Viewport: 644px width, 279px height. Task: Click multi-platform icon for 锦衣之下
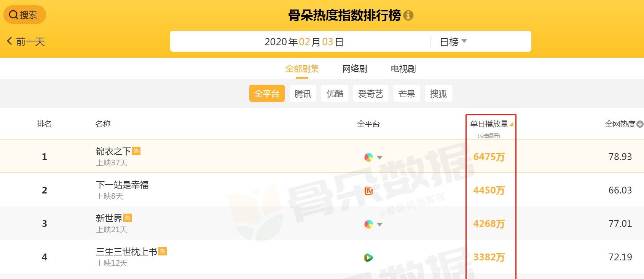coord(368,157)
